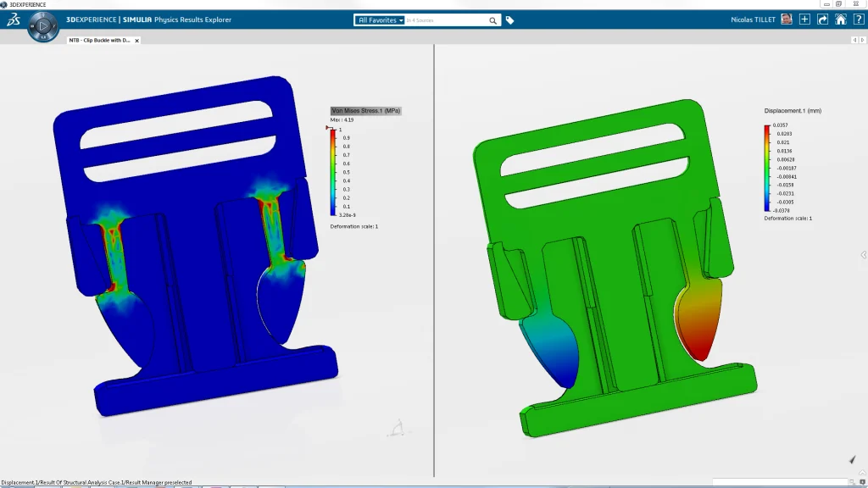Open the tag icon beside search
This screenshot has width=868, height=488.
click(509, 20)
